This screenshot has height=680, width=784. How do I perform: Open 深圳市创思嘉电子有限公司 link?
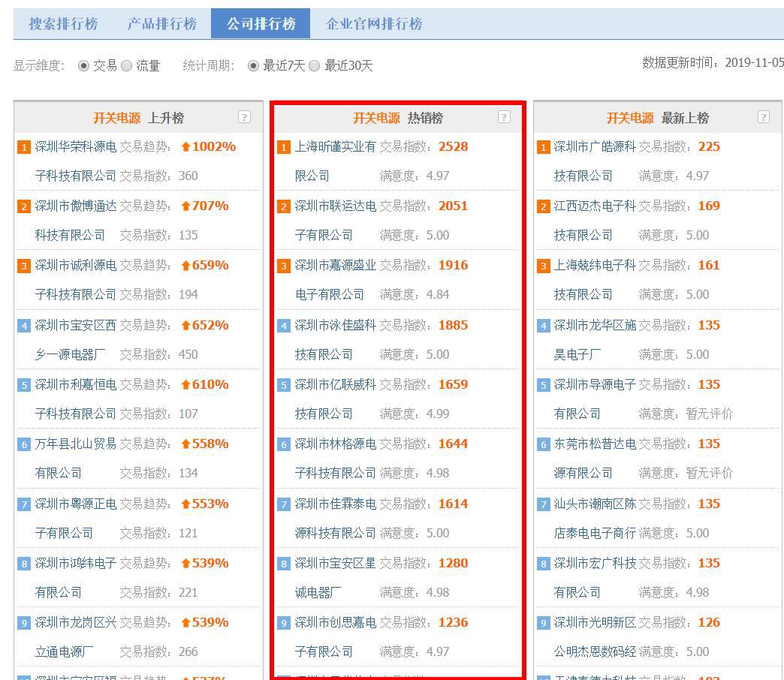tap(335, 637)
